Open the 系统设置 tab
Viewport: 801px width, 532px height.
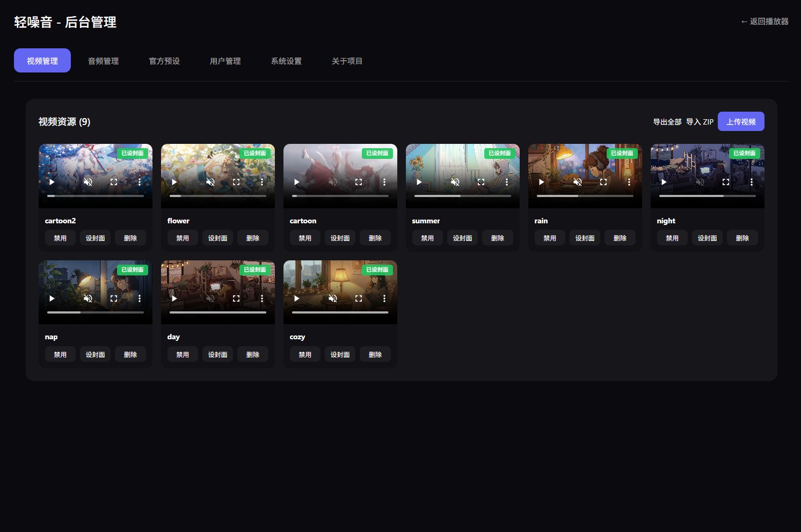coord(286,61)
